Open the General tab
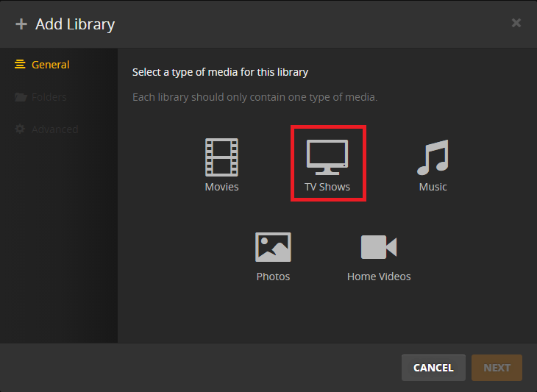 50,65
